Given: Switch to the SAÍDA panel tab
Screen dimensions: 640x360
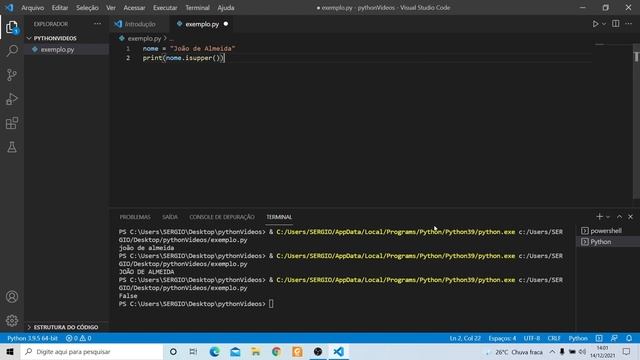Looking at the screenshot, I should pyautogui.click(x=170, y=217).
